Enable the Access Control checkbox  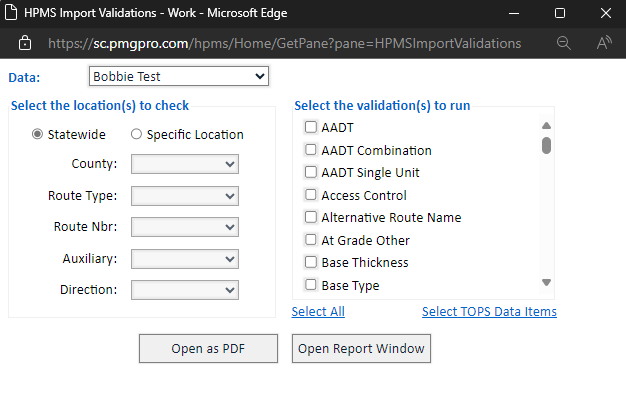click(311, 195)
